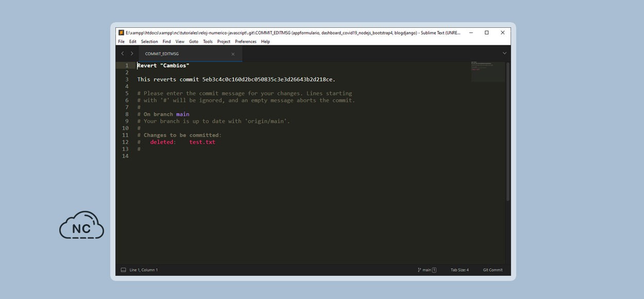Close the Sublime Text window
Screen dimensions: 644x299
click(x=503, y=32)
